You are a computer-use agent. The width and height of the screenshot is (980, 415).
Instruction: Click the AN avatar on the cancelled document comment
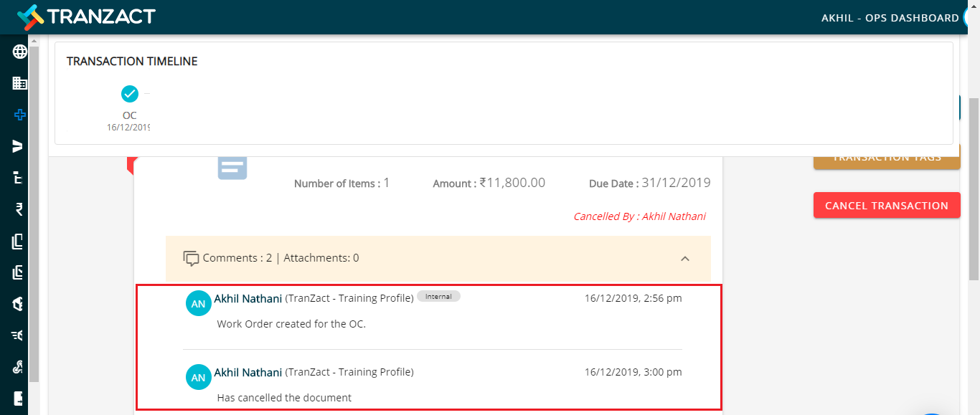pos(199,377)
